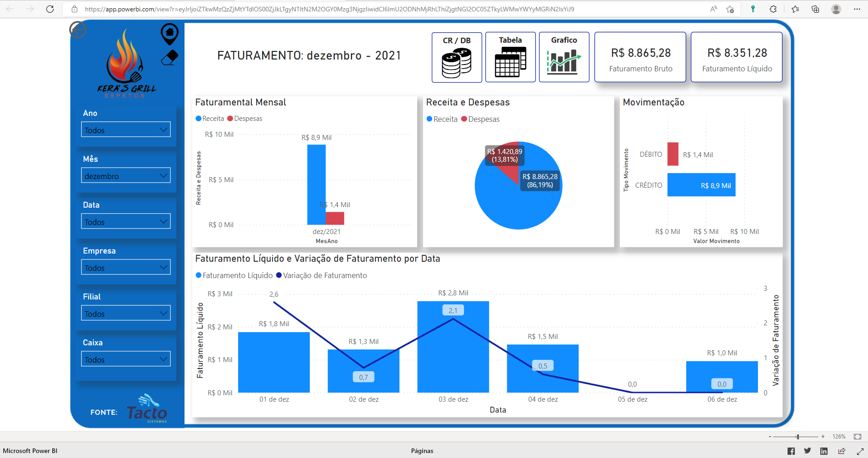Enter fullscreen mode with expand arrows
Screen dimensions: 868x458
[860, 451]
